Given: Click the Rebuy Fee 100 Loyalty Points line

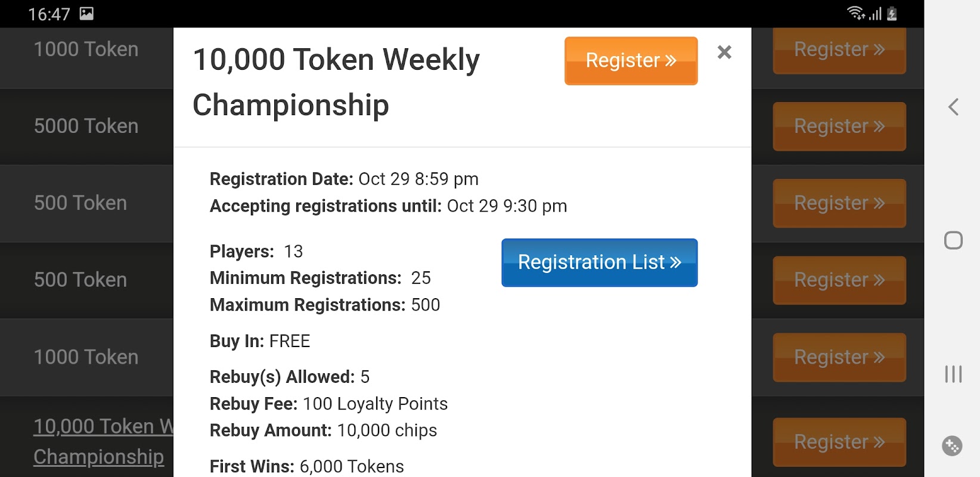Looking at the screenshot, I should (328, 404).
